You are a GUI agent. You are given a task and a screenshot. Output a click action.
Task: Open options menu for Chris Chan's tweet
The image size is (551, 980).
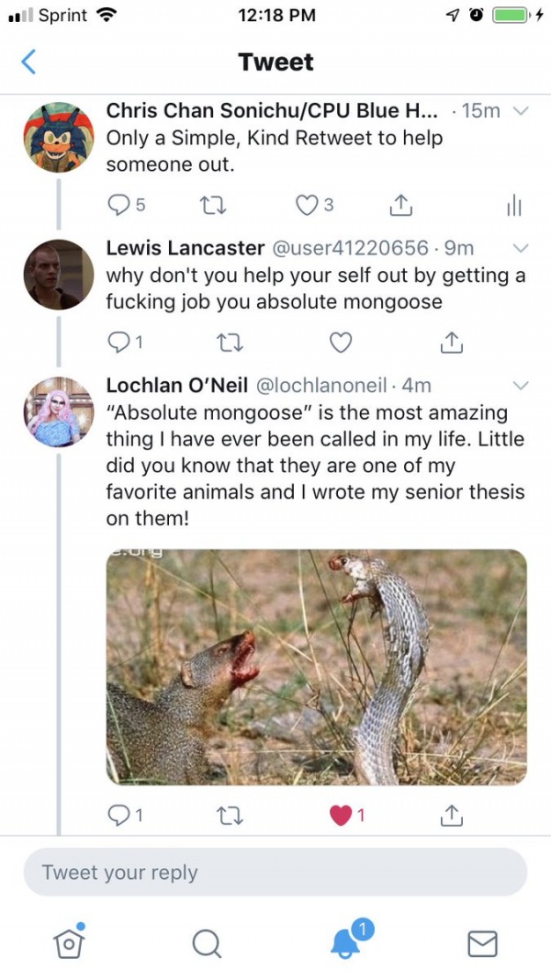point(521,110)
